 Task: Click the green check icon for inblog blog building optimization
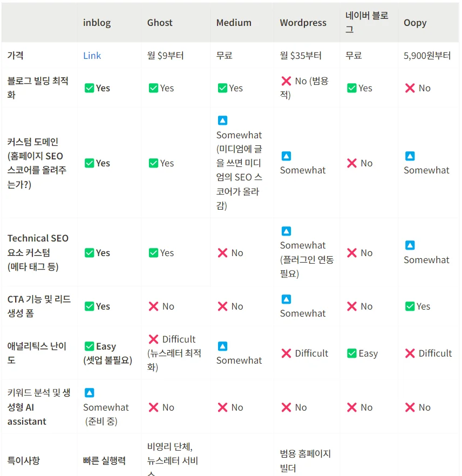(89, 88)
